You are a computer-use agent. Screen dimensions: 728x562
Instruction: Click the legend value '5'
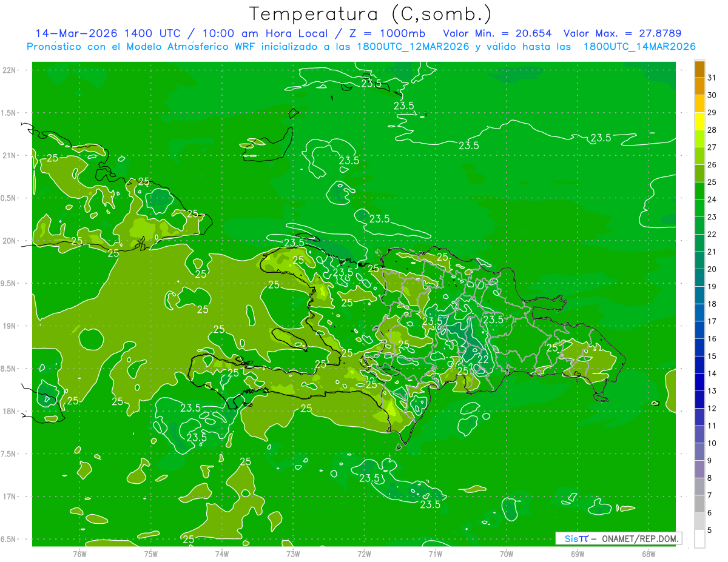click(710, 530)
